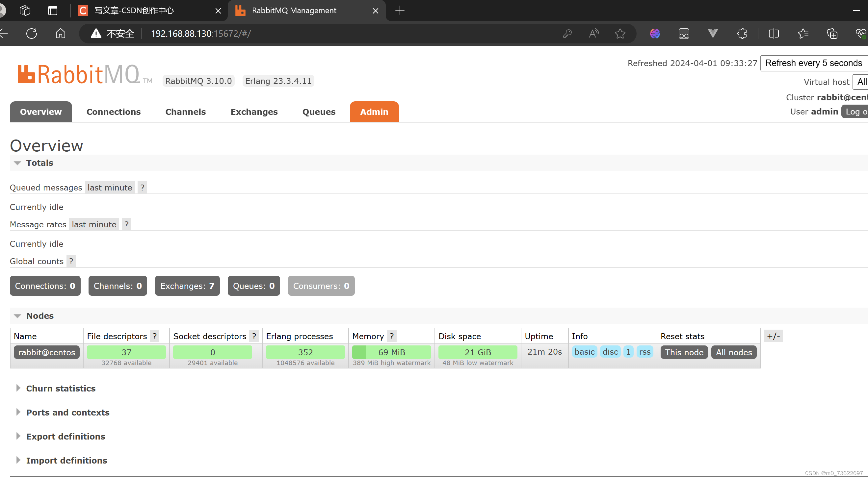Reset stats for This node

pyautogui.click(x=684, y=352)
